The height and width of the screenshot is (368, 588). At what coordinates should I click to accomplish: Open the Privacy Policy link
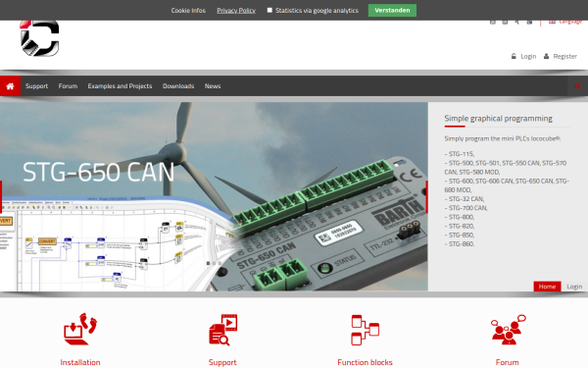click(x=236, y=11)
